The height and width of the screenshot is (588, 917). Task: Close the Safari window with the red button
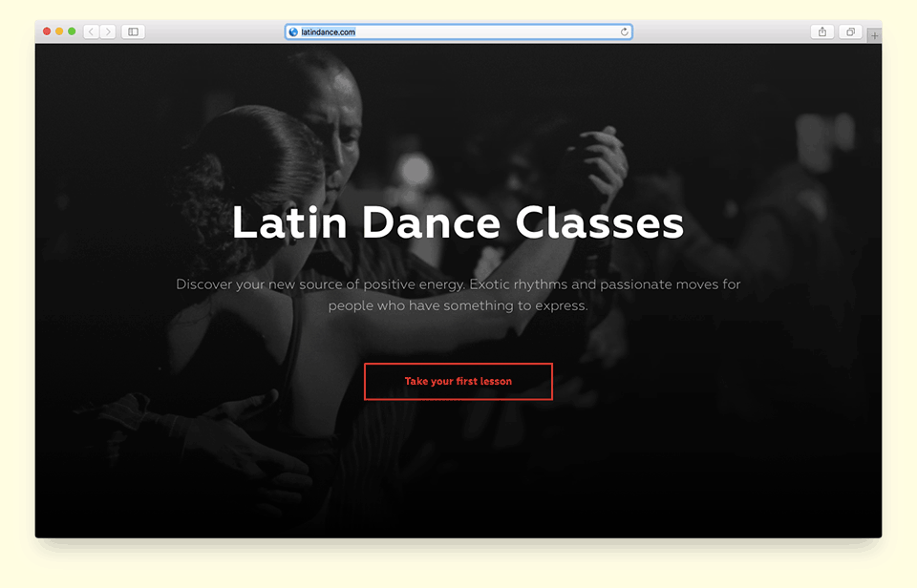tap(46, 31)
